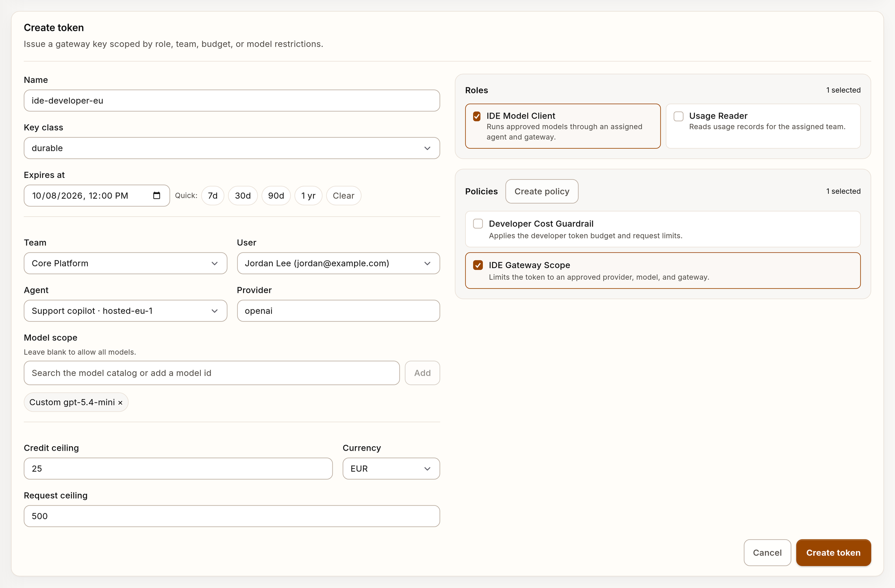Remove the Custom gpt-5.4-mini model chip
Image resolution: width=895 pixels, height=588 pixels.
point(120,403)
